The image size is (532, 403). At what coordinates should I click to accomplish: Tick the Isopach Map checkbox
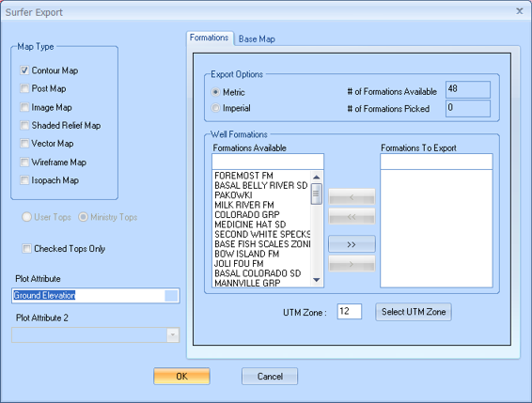24,180
